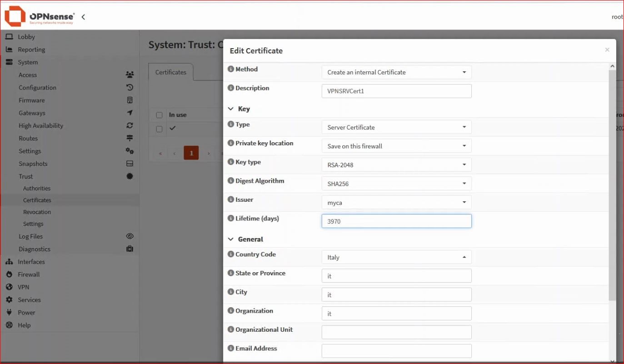Toggle the select-all checkbox in table header
The height and width of the screenshot is (364, 624).
(x=159, y=115)
